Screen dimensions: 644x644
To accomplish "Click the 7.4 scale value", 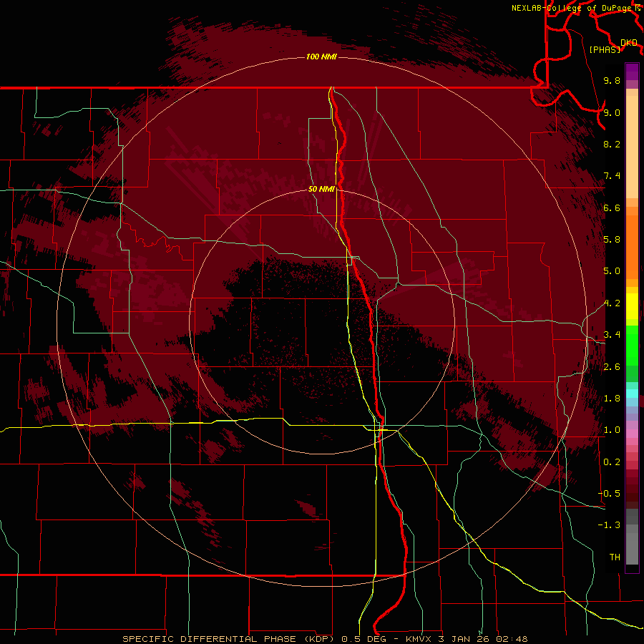I will point(612,176).
